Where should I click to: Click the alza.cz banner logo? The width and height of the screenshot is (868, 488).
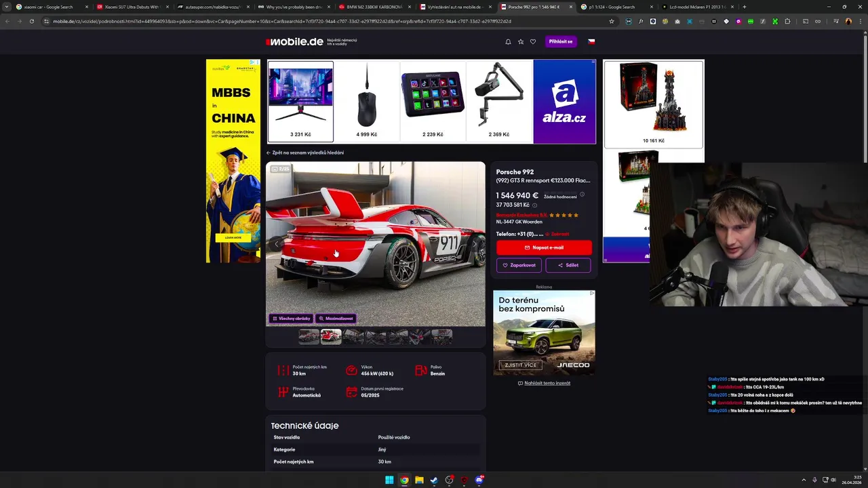tap(564, 102)
